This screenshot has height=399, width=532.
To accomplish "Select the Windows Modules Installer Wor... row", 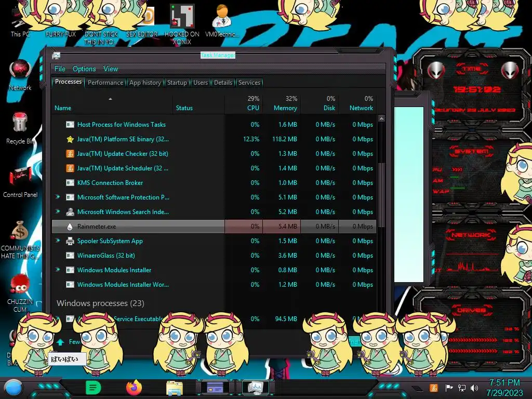I will pos(214,285).
